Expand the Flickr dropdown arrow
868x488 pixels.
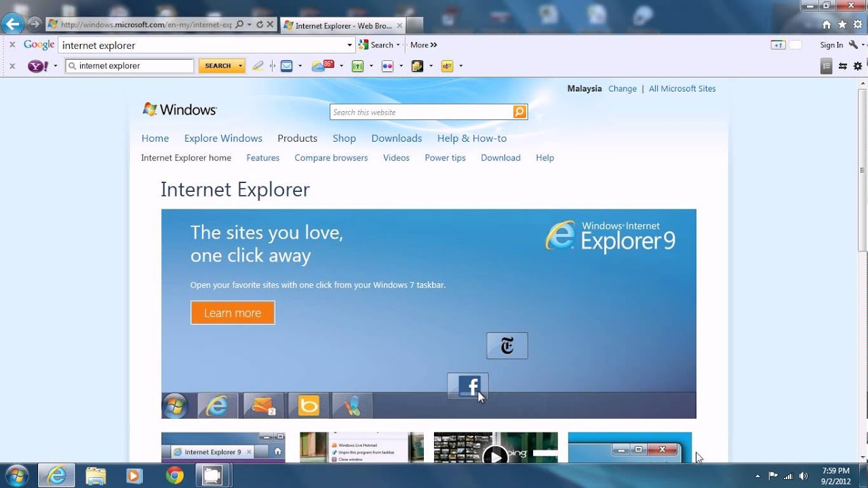pyautogui.click(x=401, y=66)
